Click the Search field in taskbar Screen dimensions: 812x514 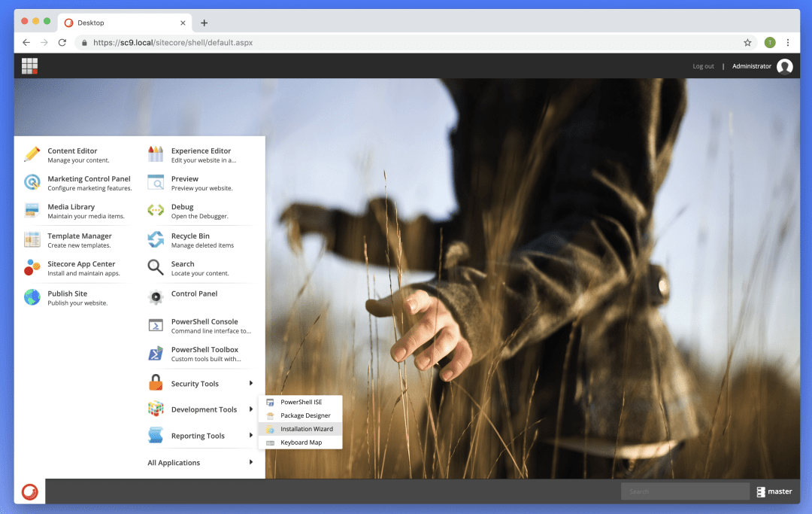(x=684, y=491)
